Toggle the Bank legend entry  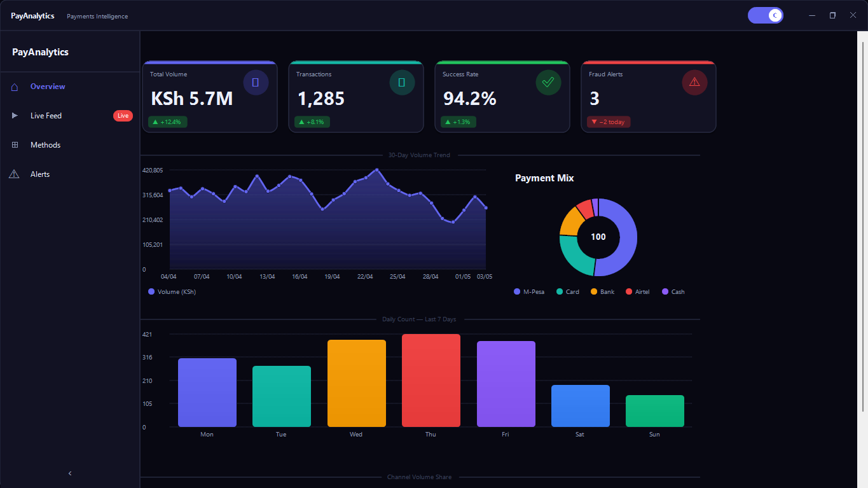[603, 292]
